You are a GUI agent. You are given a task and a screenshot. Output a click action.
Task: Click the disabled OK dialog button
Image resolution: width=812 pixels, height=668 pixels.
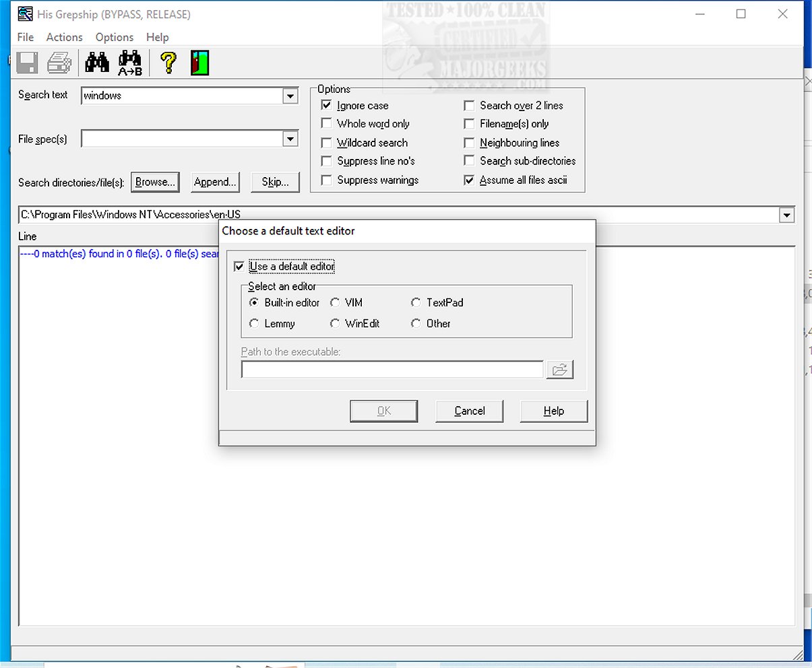[x=384, y=411]
